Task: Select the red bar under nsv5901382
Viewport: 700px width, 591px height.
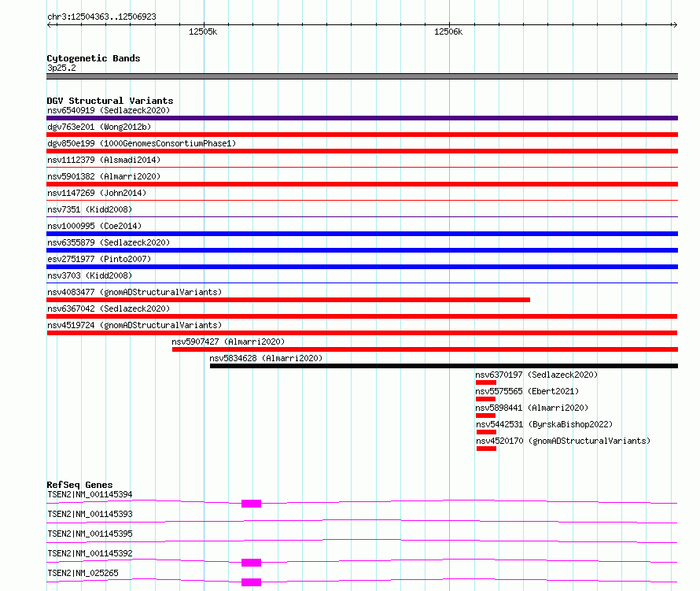Action: (362, 184)
